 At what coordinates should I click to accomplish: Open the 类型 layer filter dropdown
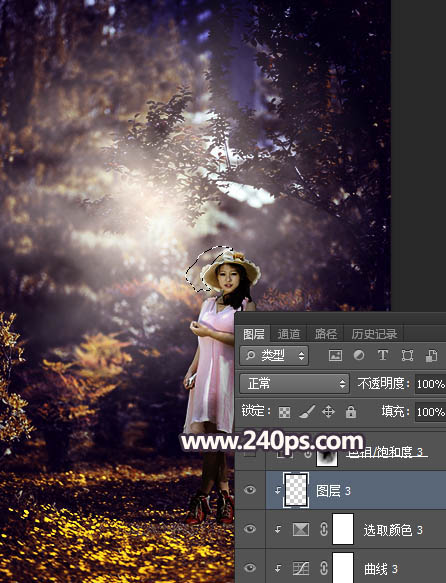point(274,356)
